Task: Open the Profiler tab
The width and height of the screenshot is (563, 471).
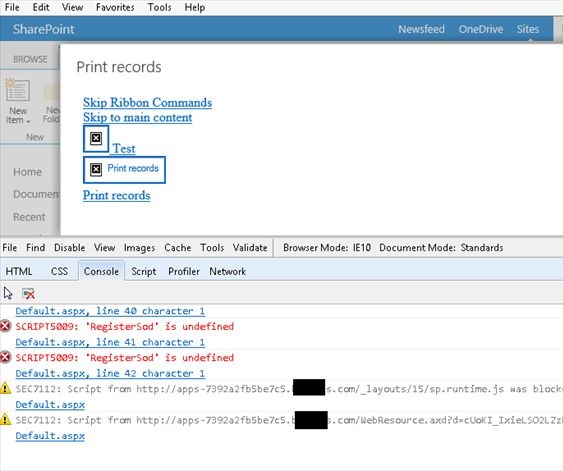Action: 184,271
